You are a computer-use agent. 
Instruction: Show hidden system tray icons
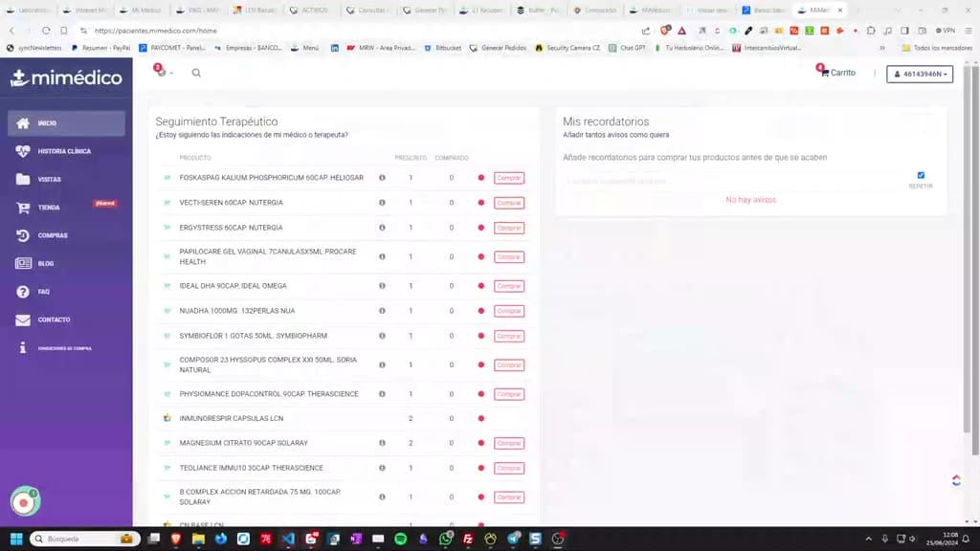tap(868, 539)
